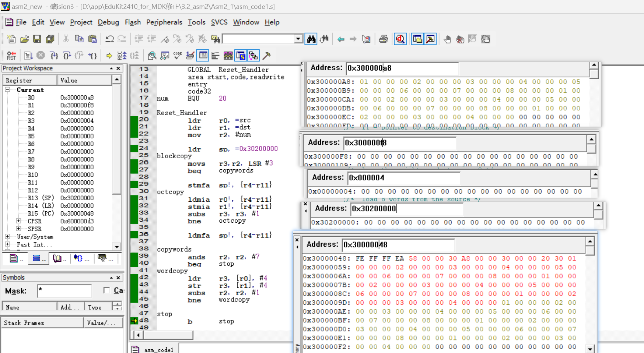Click the asm_code1 editor tab

click(x=154, y=349)
